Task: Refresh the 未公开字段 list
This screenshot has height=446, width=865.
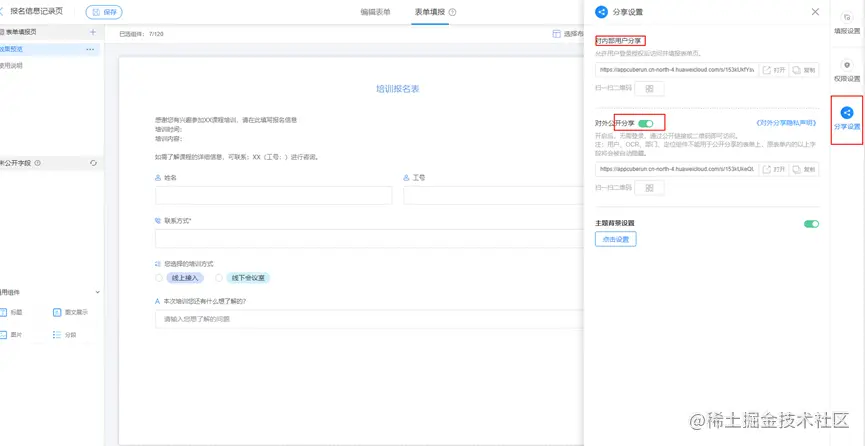Action: point(93,163)
